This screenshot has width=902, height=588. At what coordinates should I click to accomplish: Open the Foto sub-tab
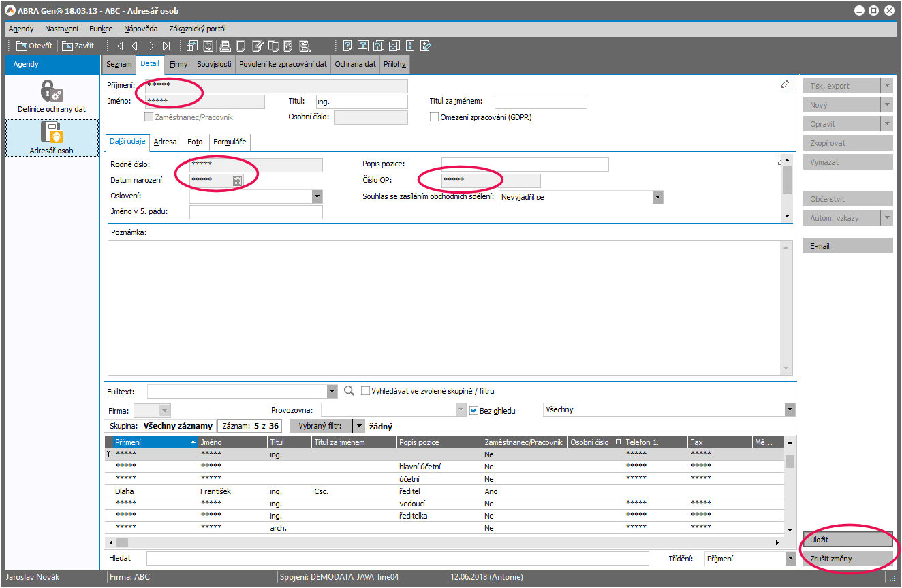195,142
